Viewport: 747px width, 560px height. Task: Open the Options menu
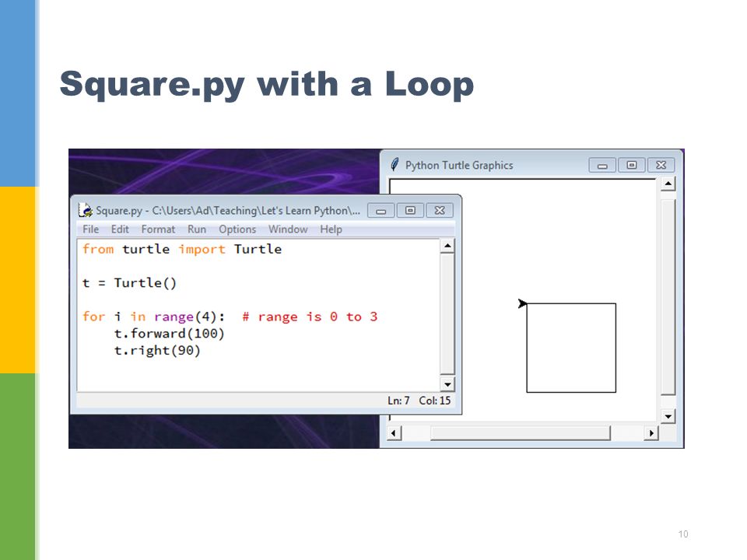coord(237,229)
